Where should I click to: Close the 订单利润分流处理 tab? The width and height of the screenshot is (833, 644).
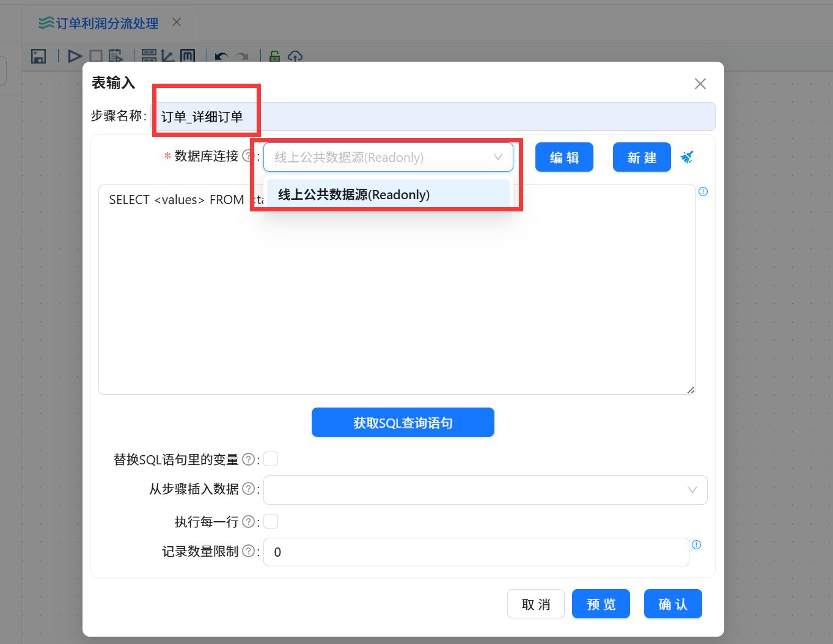click(x=177, y=22)
